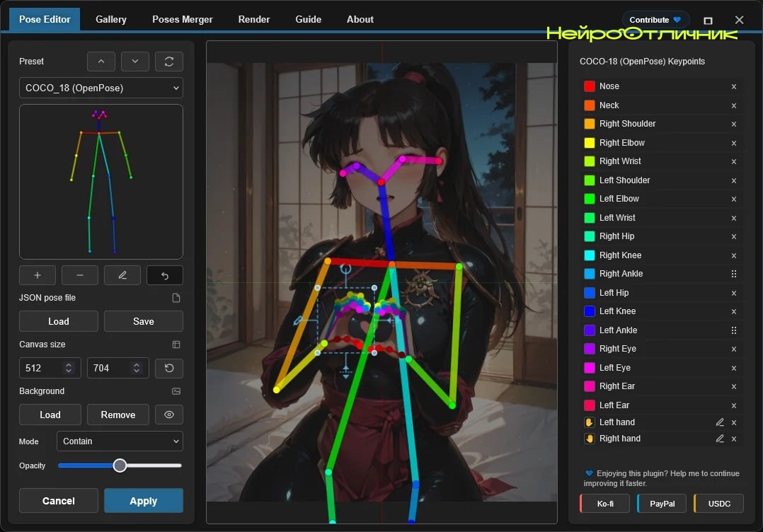Undo last pose change
Viewport: 763px width, 532px height.
(165, 275)
